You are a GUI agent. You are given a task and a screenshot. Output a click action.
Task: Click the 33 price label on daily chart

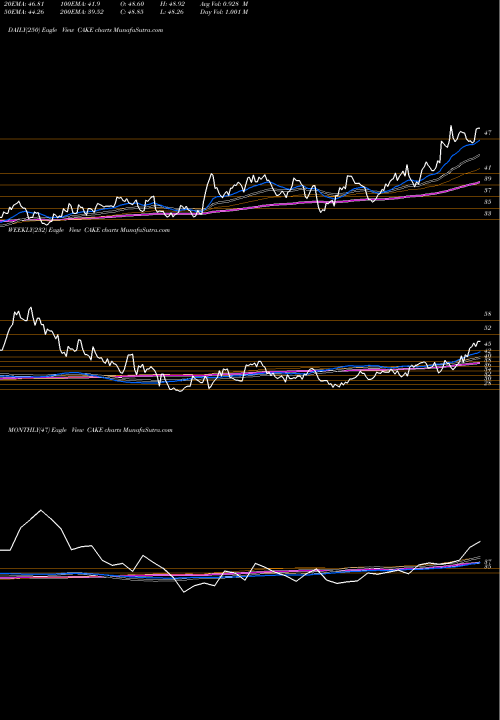tap(488, 214)
